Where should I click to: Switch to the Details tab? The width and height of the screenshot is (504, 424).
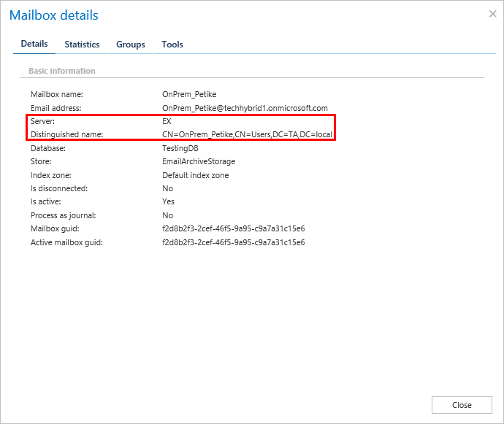(x=34, y=44)
